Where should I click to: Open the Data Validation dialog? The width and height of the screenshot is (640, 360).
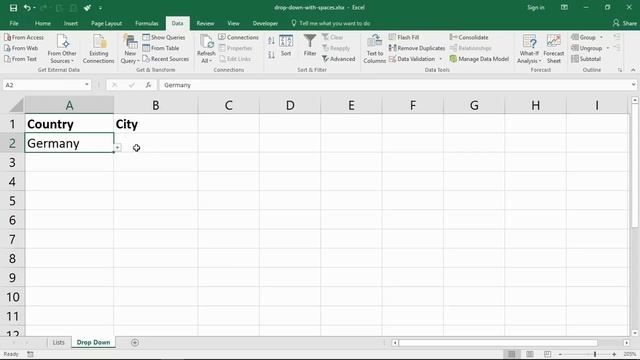click(x=412, y=59)
